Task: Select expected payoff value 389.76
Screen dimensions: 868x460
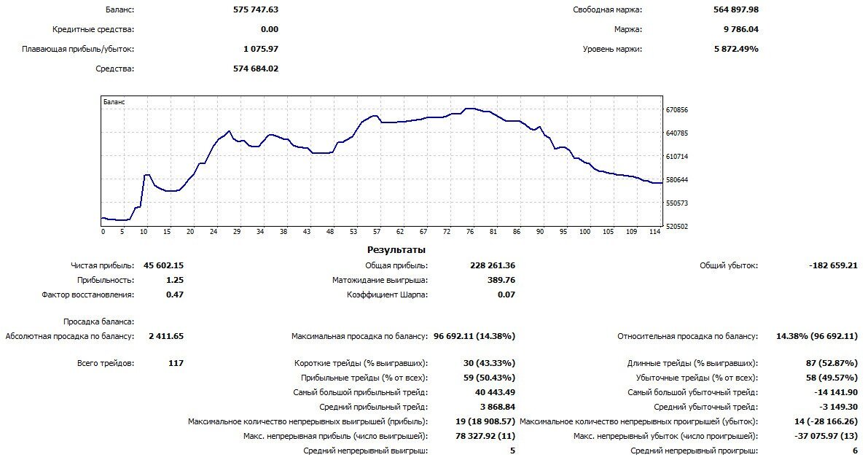Action: pyautogui.click(x=501, y=280)
